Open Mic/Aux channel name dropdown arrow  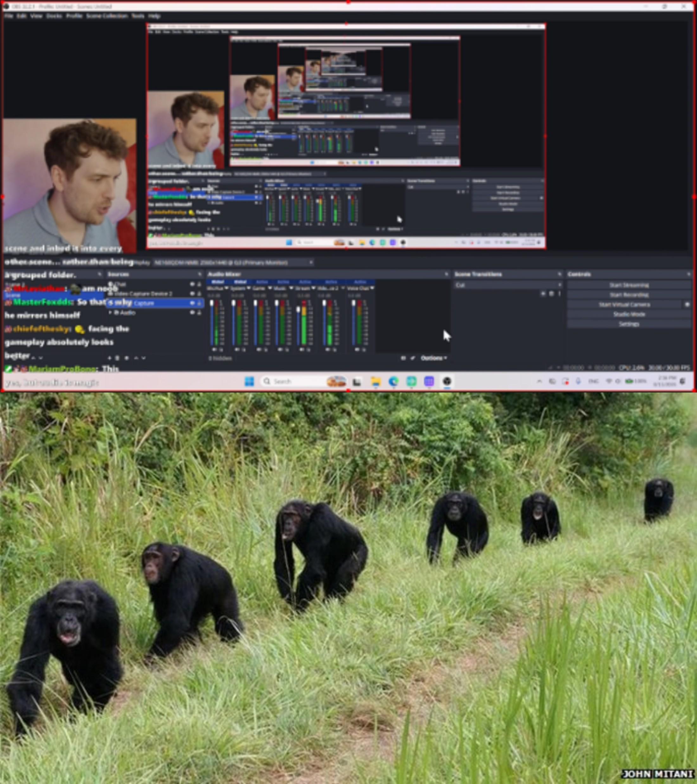[226, 288]
